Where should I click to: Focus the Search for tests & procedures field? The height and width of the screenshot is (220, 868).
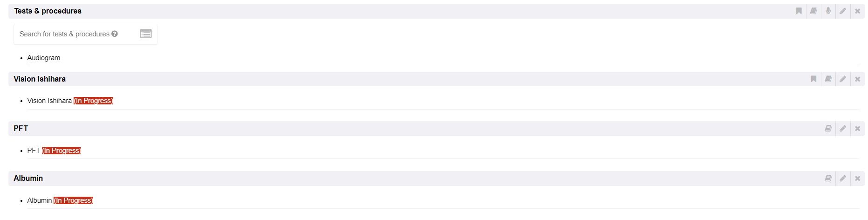65,34
